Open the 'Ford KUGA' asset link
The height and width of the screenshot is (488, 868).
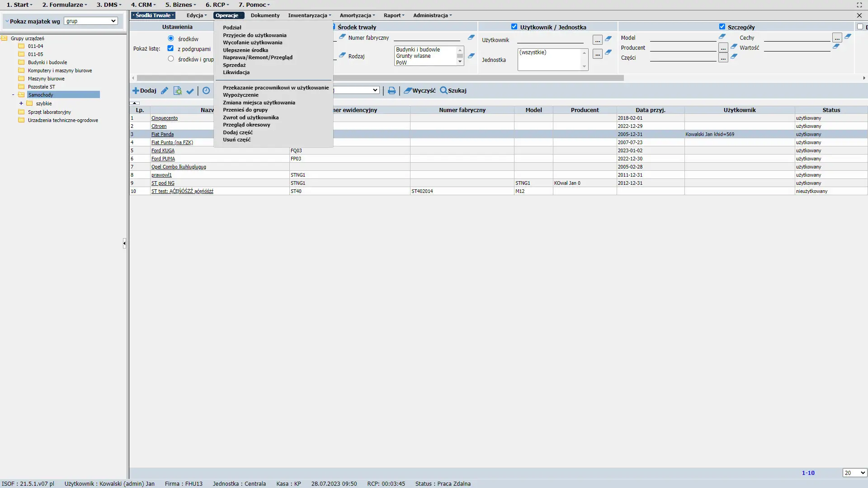coord(163,150)
